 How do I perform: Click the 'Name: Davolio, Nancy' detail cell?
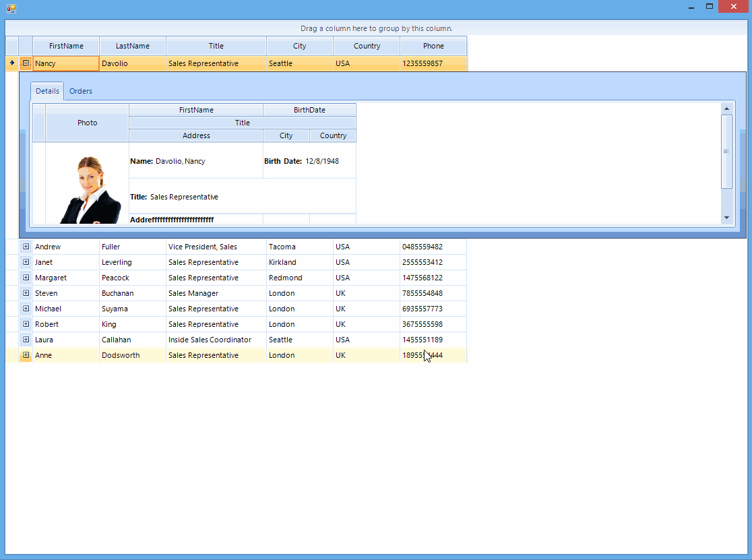[x=196, y=160]
